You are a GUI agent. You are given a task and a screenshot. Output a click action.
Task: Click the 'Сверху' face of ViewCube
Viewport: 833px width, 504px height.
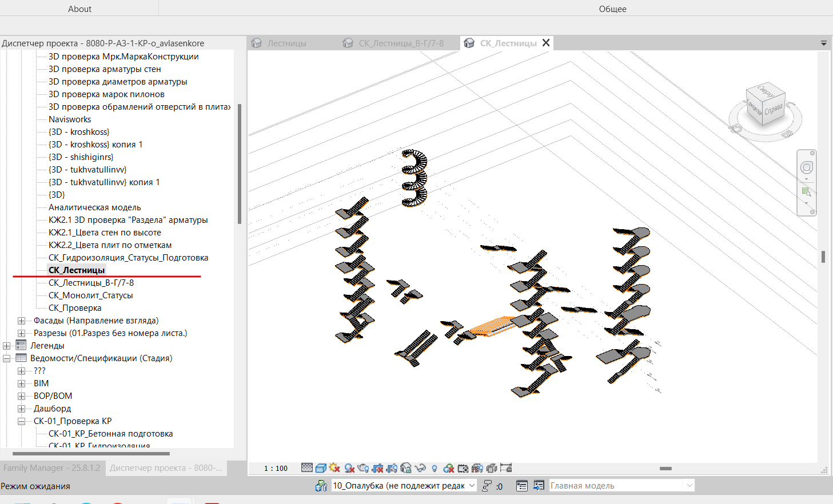765,91
